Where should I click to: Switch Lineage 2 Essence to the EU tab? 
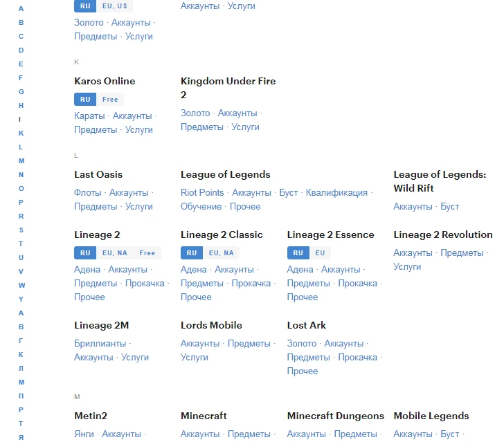pos(320,252)
